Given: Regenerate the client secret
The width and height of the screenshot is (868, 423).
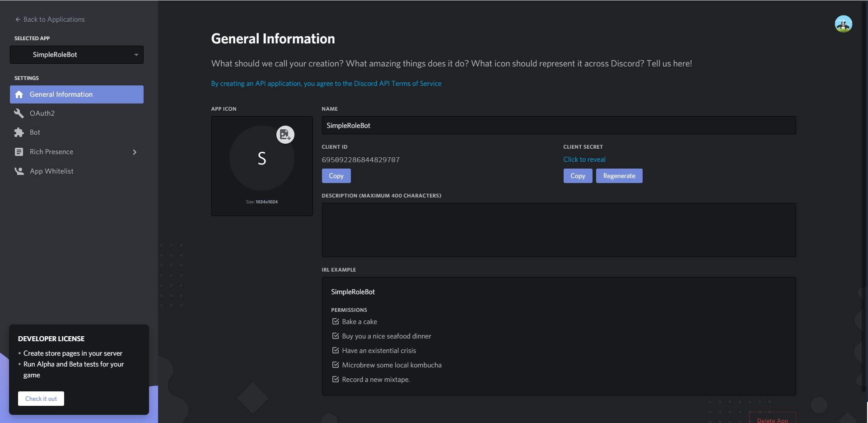Looking at the screenshot, I should click(x=619, y=176).
